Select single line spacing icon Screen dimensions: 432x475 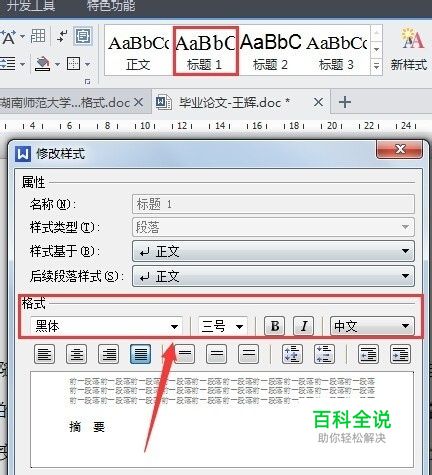(185, 354)
